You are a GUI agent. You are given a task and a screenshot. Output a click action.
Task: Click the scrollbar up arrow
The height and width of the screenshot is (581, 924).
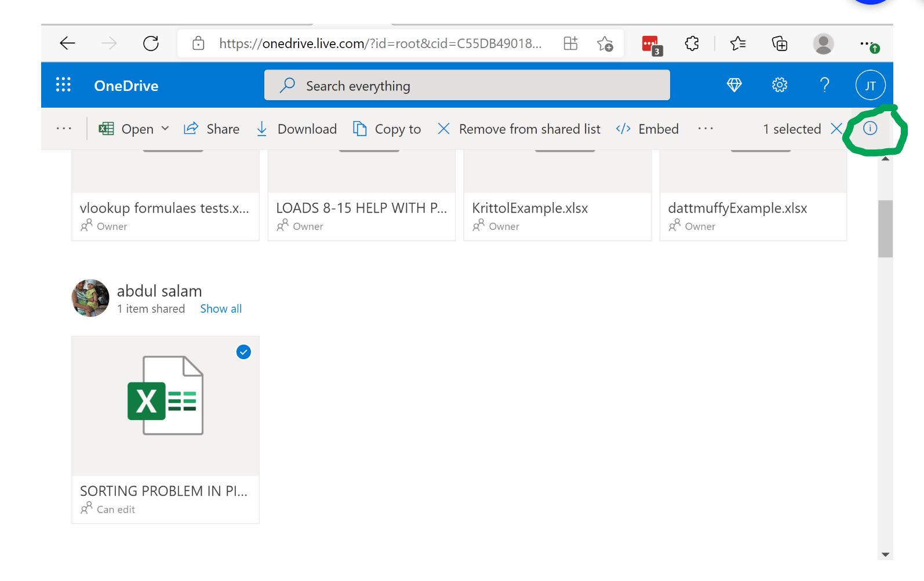(885, 158)
